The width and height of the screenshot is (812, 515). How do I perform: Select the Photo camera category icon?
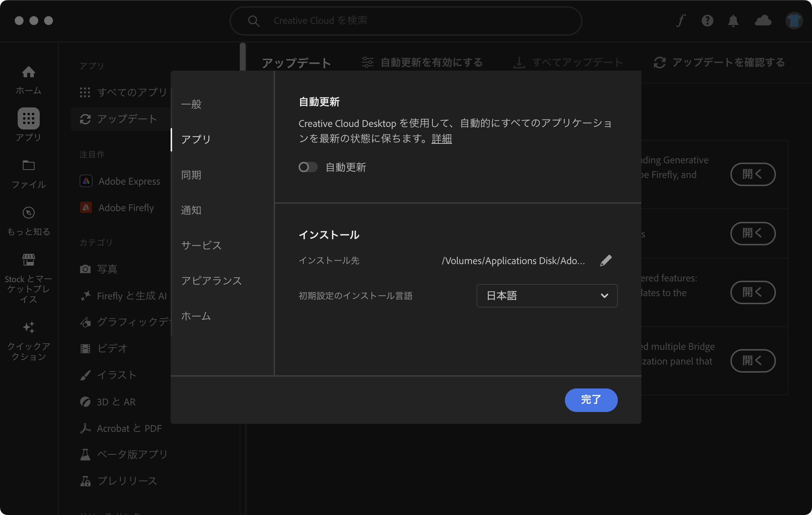85,269
